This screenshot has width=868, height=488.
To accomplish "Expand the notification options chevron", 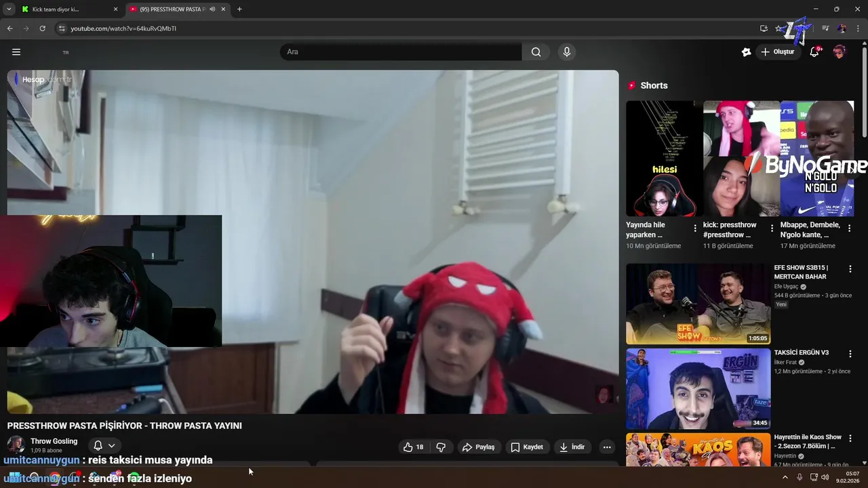I will (x=112, y=446).
